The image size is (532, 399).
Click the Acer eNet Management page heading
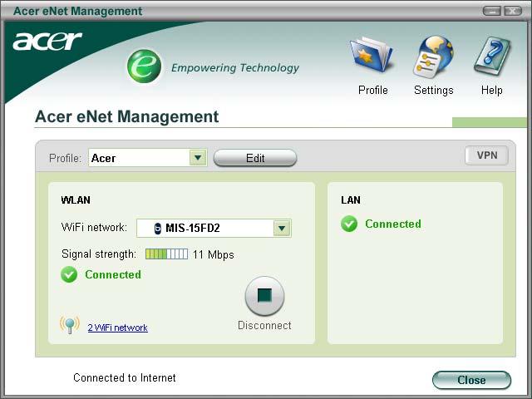pos(127,116)
